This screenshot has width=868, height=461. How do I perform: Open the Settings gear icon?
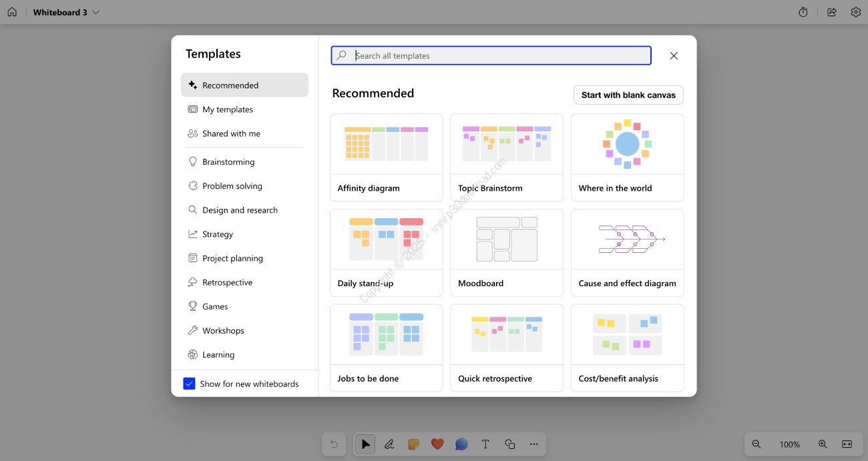click(x=855, y=12)
